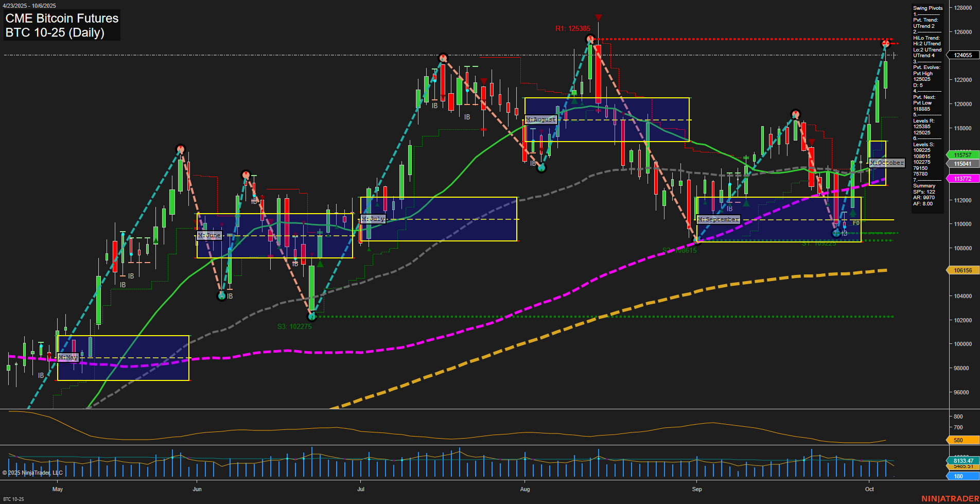Click the orange 106156 moving average price tag
Viewport: 980px width, 504px height.
tap(962, 270)
